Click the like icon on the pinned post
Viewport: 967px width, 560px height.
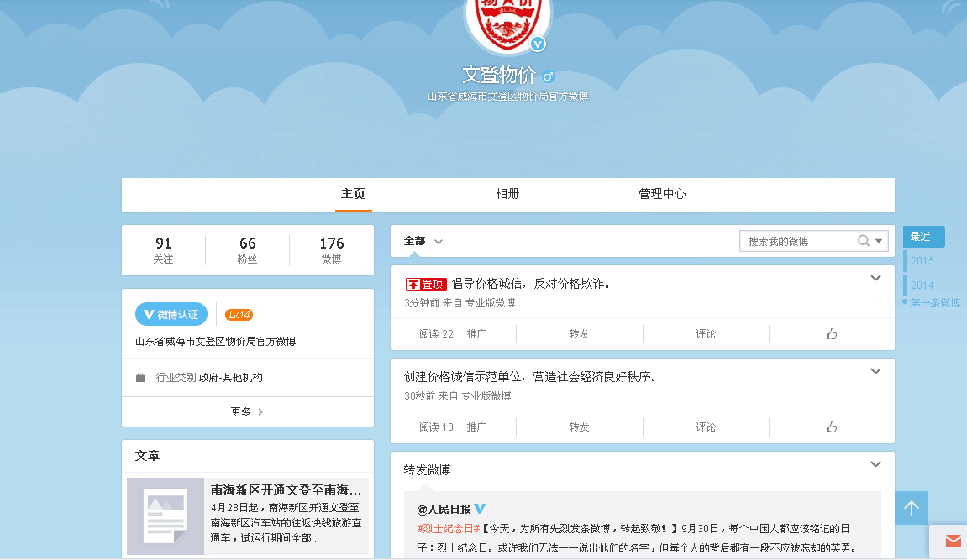click(832, 334)
